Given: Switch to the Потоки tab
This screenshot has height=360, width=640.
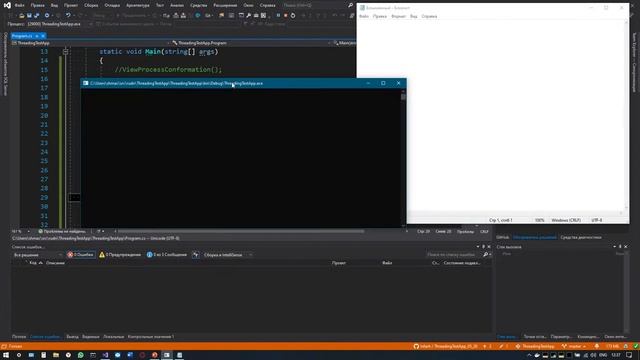Looking at the screenshot, I should (x=19, y=337).
